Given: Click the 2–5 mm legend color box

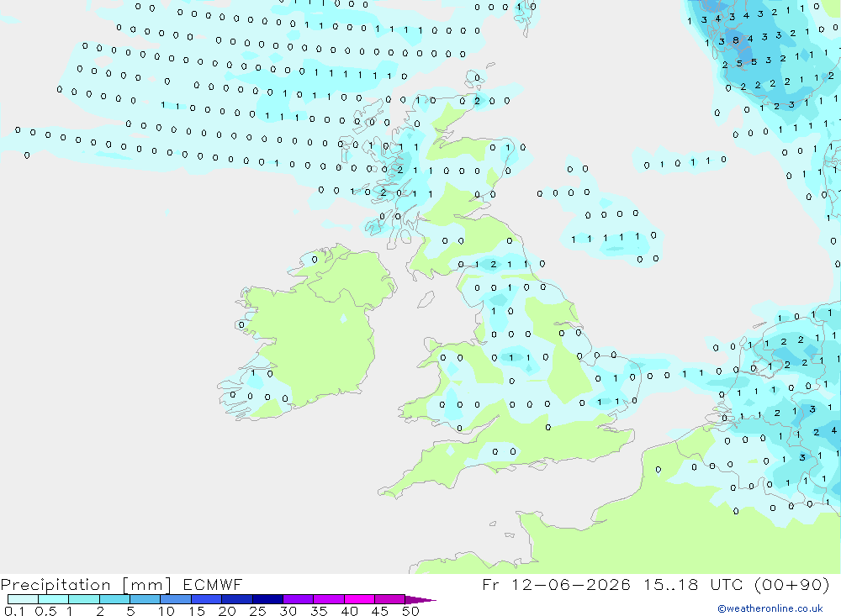Looking at the screenshot, I should click(114, 599).
